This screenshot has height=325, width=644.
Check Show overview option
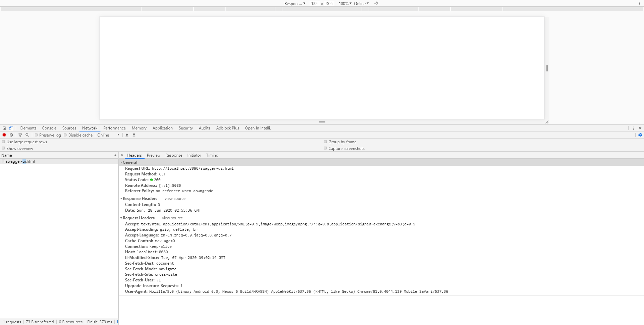tap(4, 148)
